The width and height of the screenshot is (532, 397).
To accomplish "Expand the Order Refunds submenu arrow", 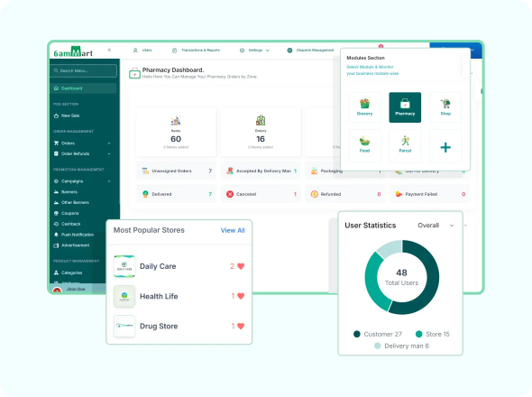I will point(109,154).
